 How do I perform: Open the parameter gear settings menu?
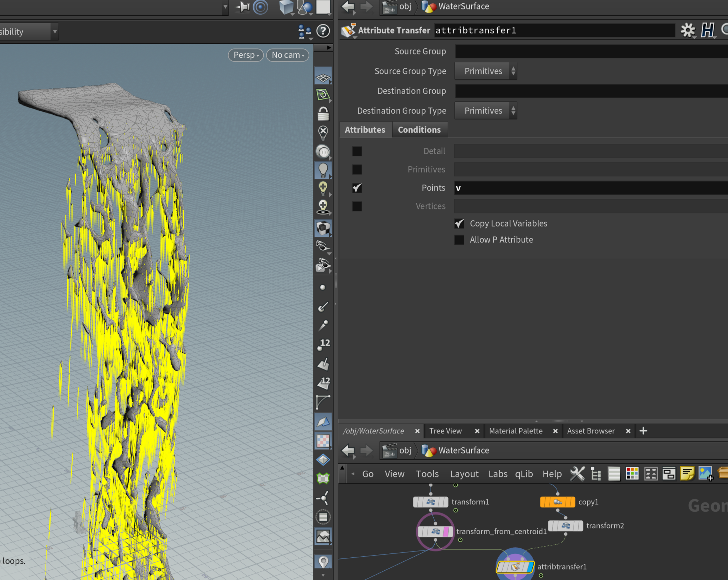687,30
